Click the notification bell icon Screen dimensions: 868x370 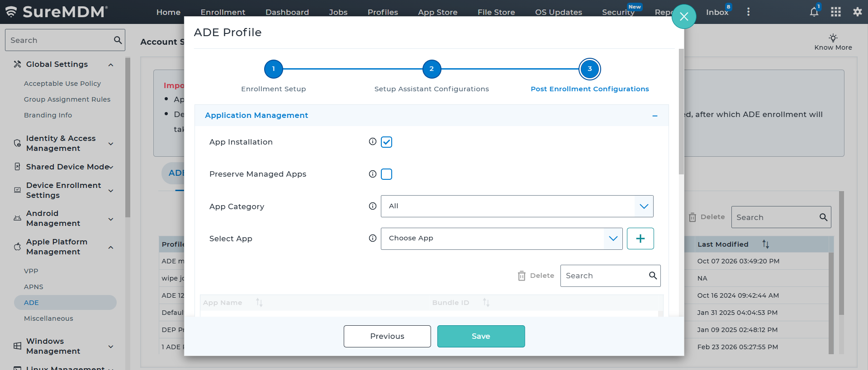(x=814, y=12)
